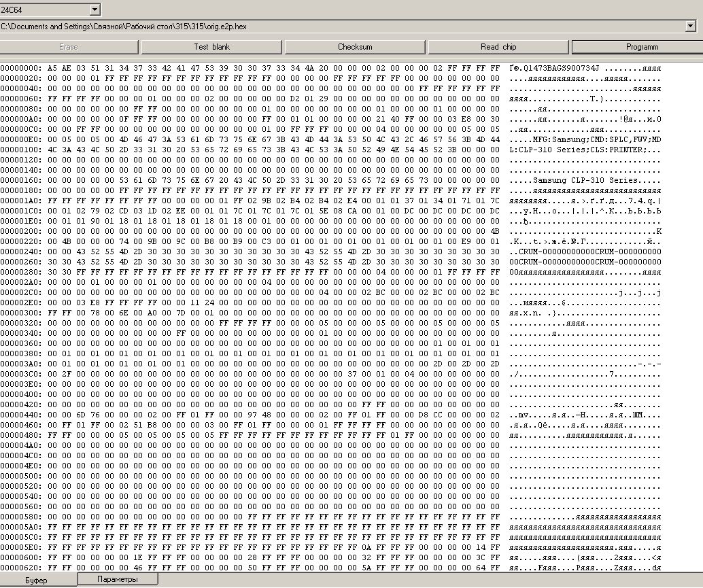Screen dimensions: 703x588
Task: Select the 000003C0 address row label
Action: pyautogui.click(x=20, y=374)
